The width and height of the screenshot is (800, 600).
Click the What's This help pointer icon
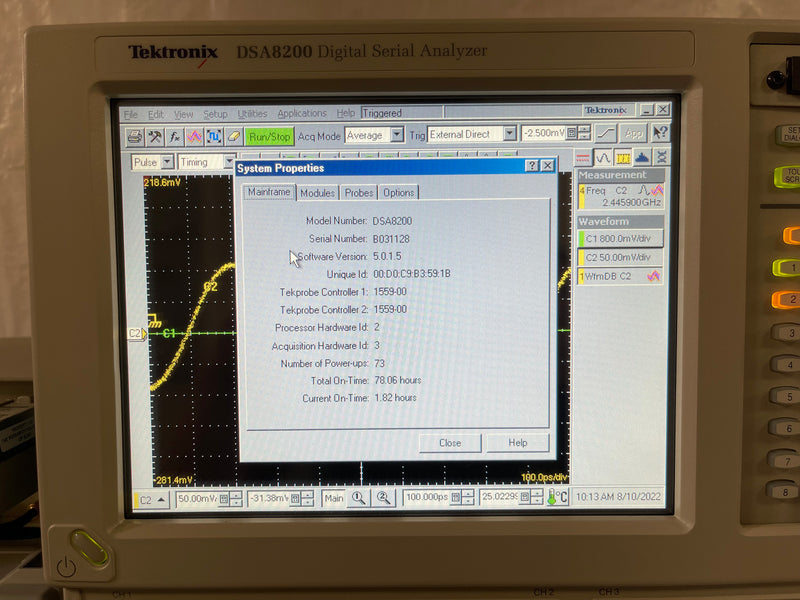660,133
